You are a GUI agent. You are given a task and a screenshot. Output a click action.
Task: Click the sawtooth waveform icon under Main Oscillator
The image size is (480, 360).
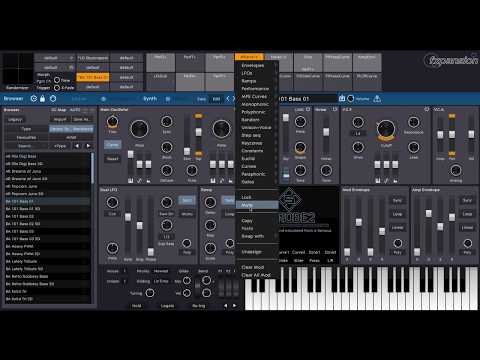[139, 181]
